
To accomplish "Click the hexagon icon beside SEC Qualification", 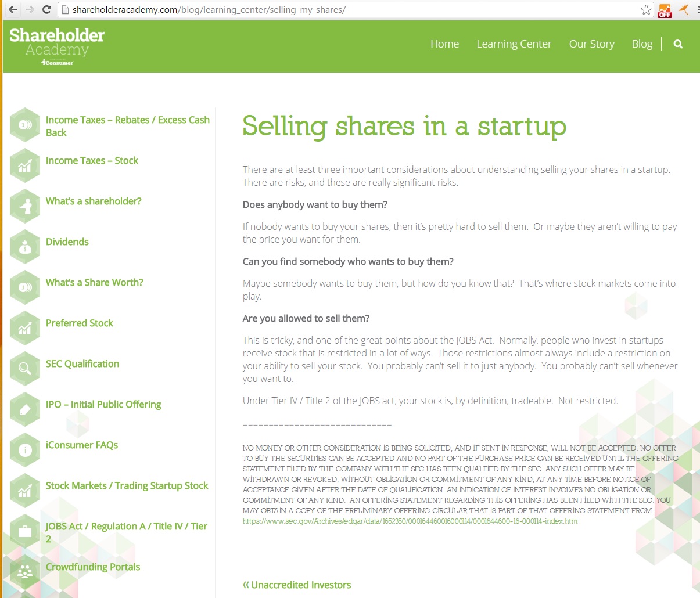I will click(x=25, y=369).
